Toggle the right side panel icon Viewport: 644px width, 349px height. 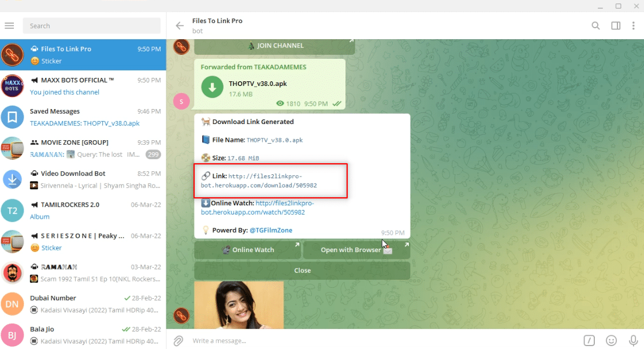616,26
